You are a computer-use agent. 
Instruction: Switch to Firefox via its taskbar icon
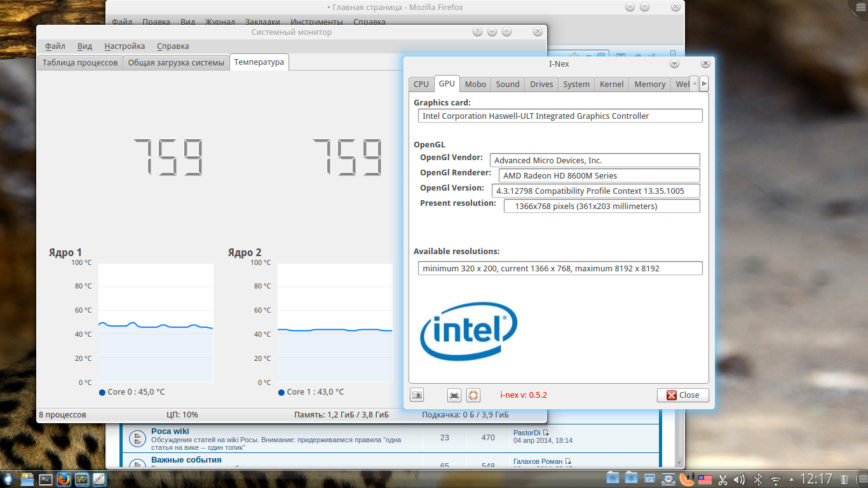(64, 479)
